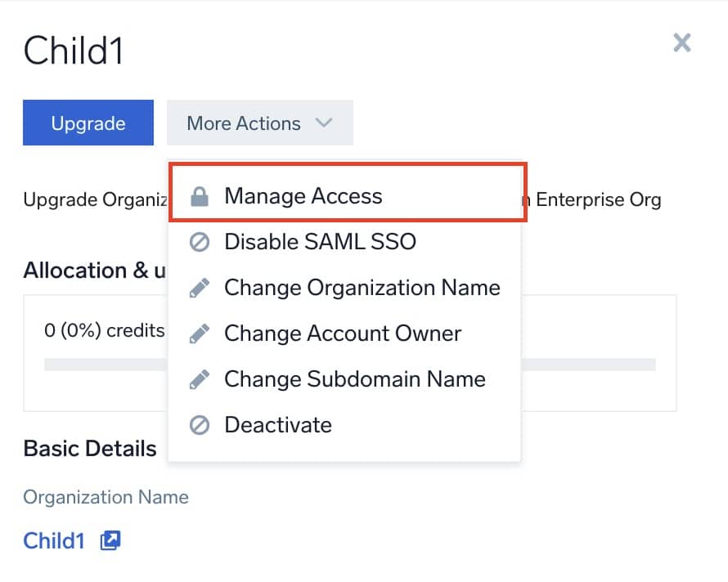Click the prohibit icon beside Deactivate

(x=199, y=424)
